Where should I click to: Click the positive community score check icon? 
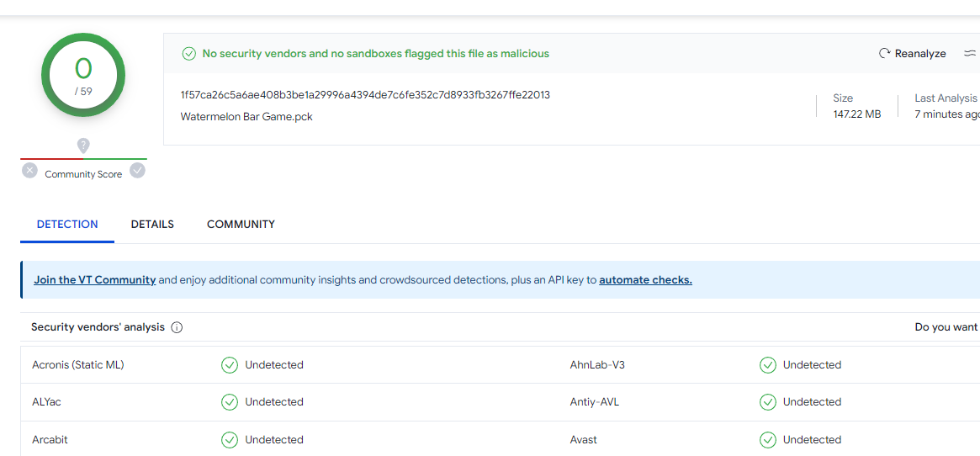(137, 171)
